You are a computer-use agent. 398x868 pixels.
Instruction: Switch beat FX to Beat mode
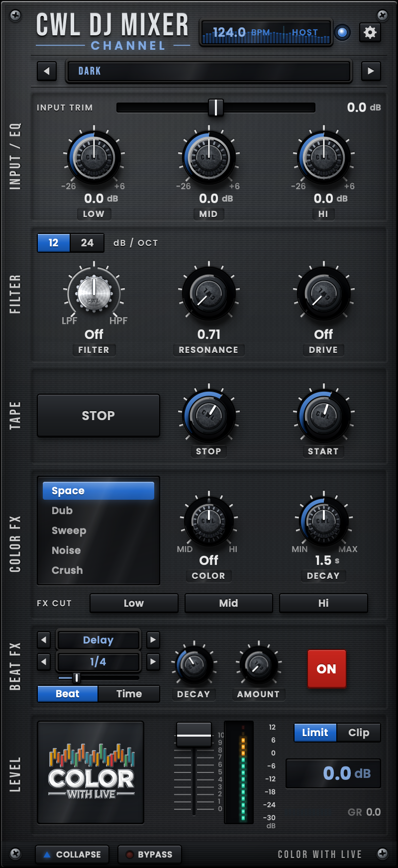tap(68, 694)
